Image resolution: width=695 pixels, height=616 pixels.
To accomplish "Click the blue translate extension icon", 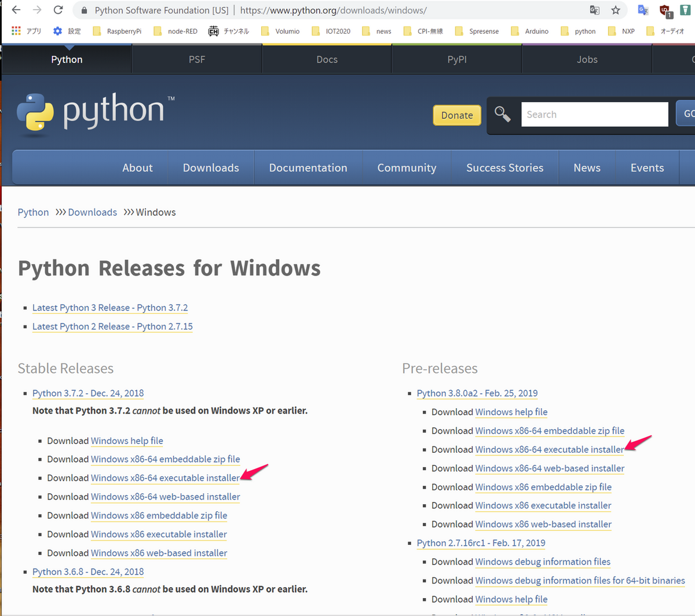I will pyautogui.click(x=643, y=10).
